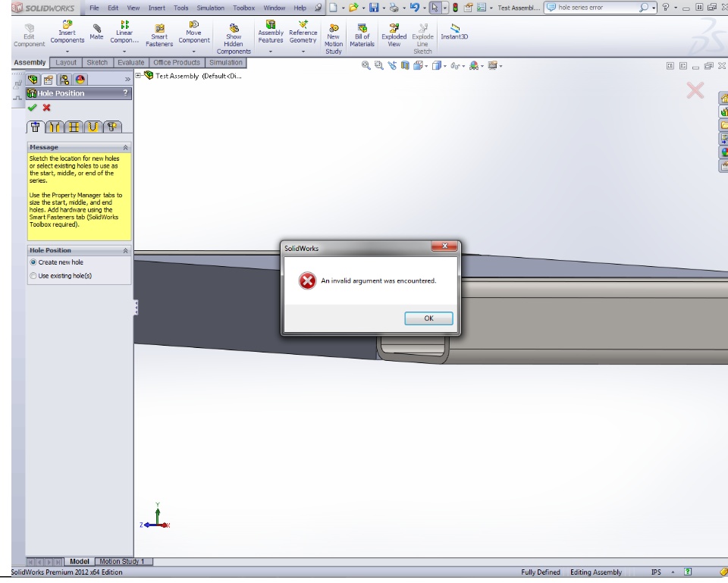
Task: Open the units dropdown beside IPS
Action: (x=673, y=572)
